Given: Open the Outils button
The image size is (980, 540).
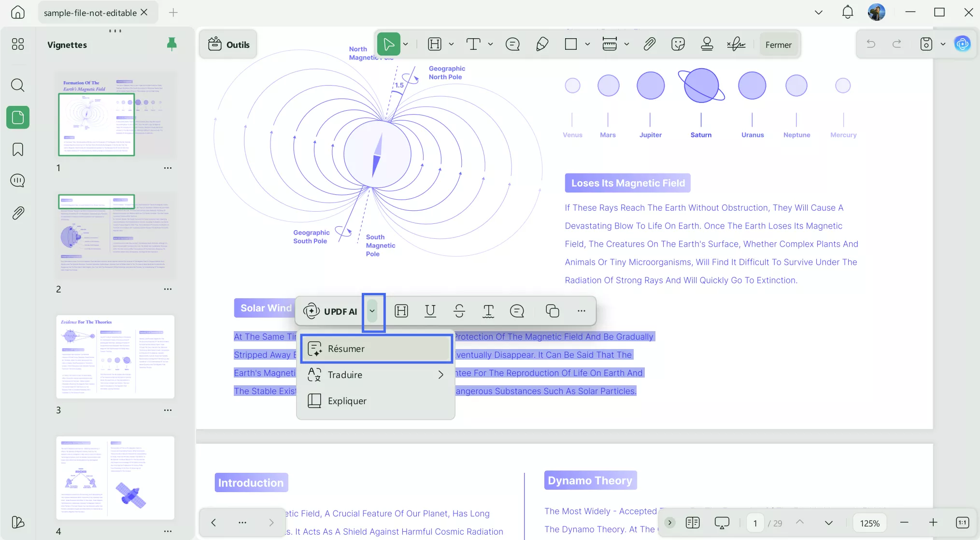Looking at the screenshot, I should (228, 44).
